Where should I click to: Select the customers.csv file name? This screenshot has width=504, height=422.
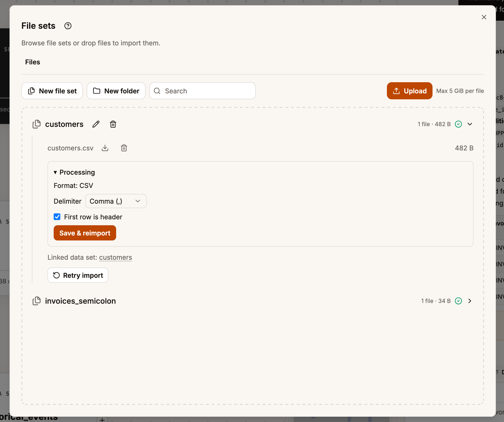click(x=70, y=148)
